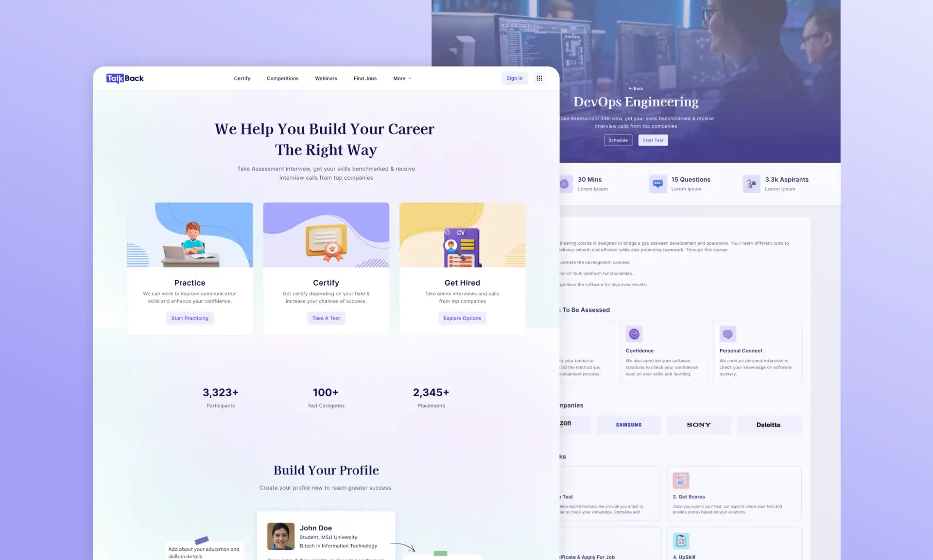Click the Confidence assessment icon
Viewport: 933px width, 560px height.
click(634, 334)
